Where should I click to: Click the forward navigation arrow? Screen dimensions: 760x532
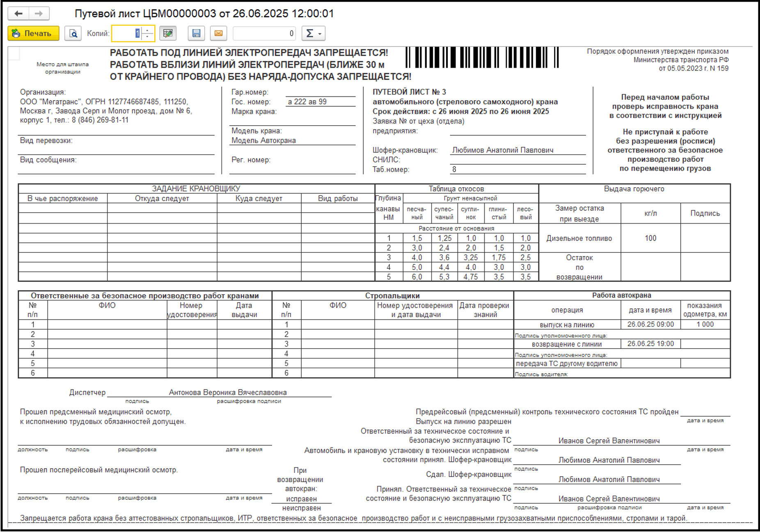(39, 14)
